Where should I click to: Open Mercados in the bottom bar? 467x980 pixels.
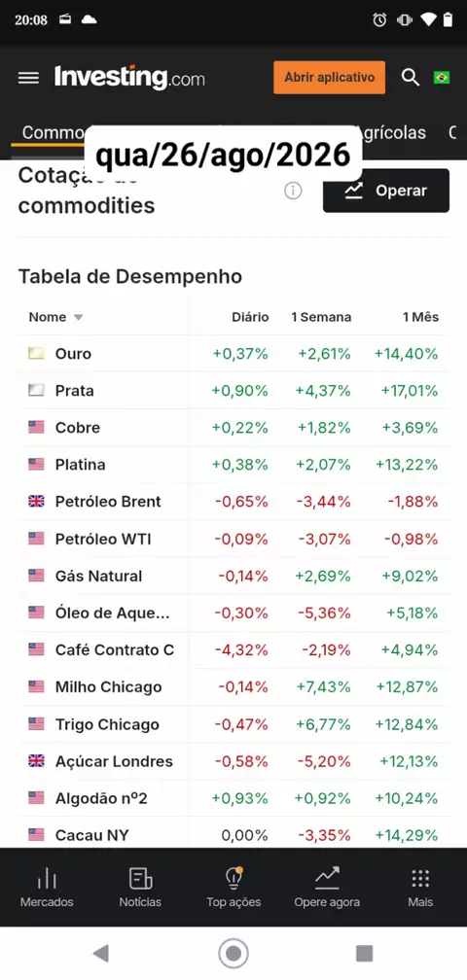(47, 887)
